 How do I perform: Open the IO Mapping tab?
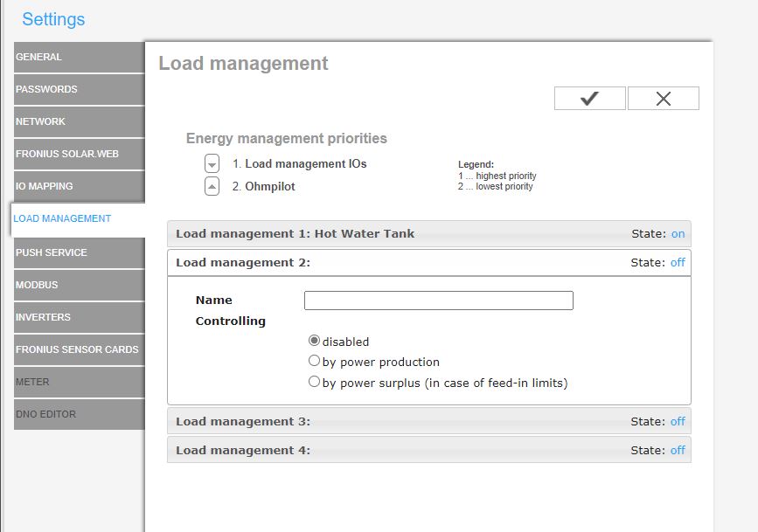pos(80,187)
